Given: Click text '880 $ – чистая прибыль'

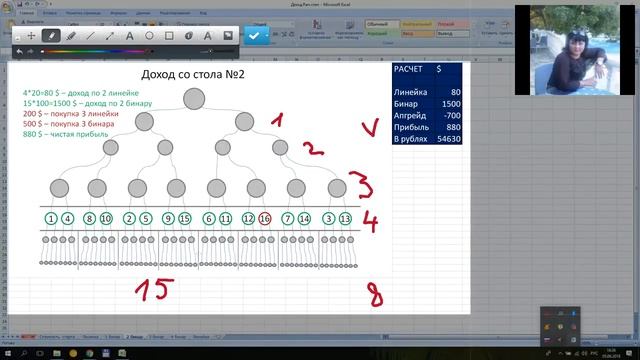Looking at the screenshot, I should point(65,134).
